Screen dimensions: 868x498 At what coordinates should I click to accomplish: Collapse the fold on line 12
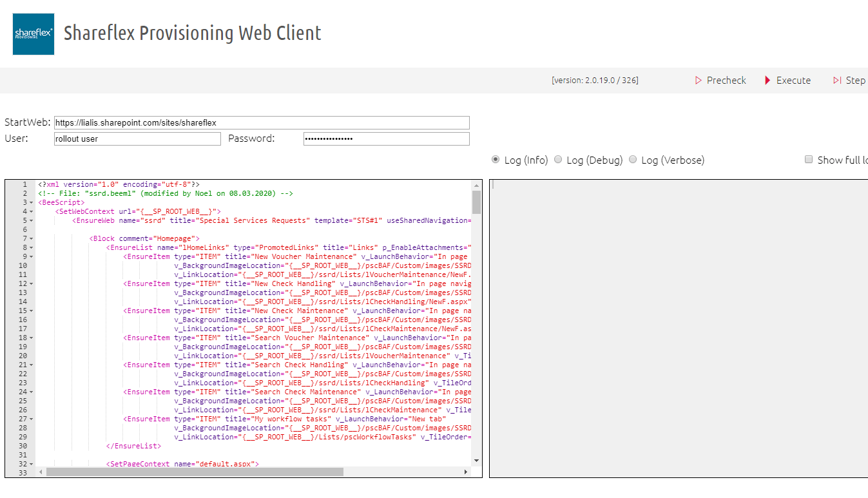(x=32, y=283)
